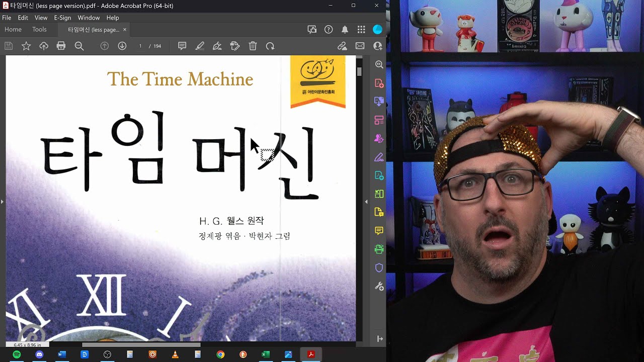Click the Print file icon
The height and width of the screenshot is (362, 644).
click(61, 46)
